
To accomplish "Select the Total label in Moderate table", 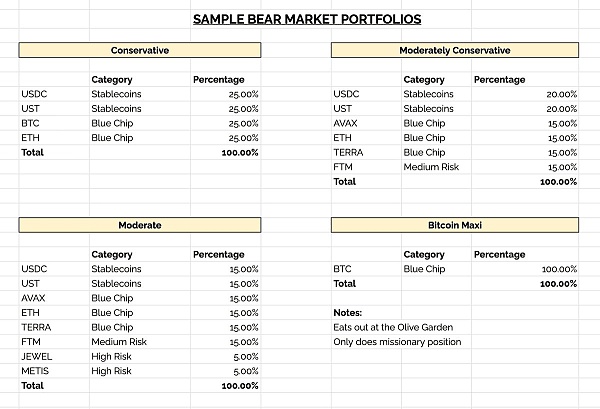I will coord(32,385).
